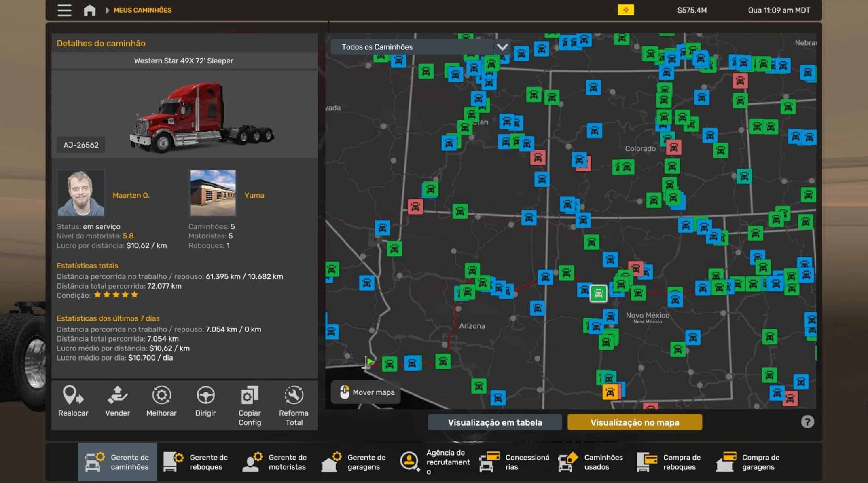Image resolution: width=868 pixels, height=483 pixels.
Task: Click Reforma Total wrench icon
Action: [x=294, y=395]
